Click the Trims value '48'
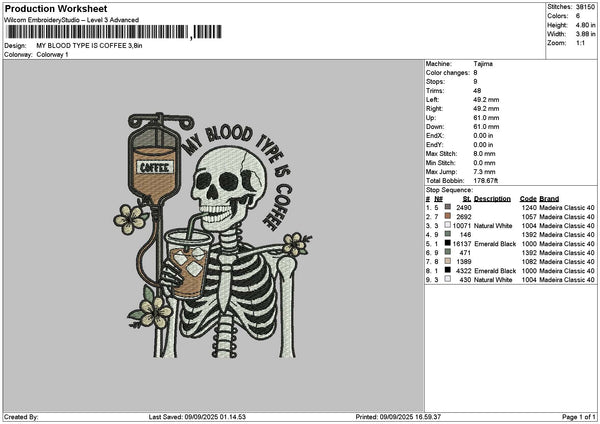600x424 pixels. [x=478, y=91]
